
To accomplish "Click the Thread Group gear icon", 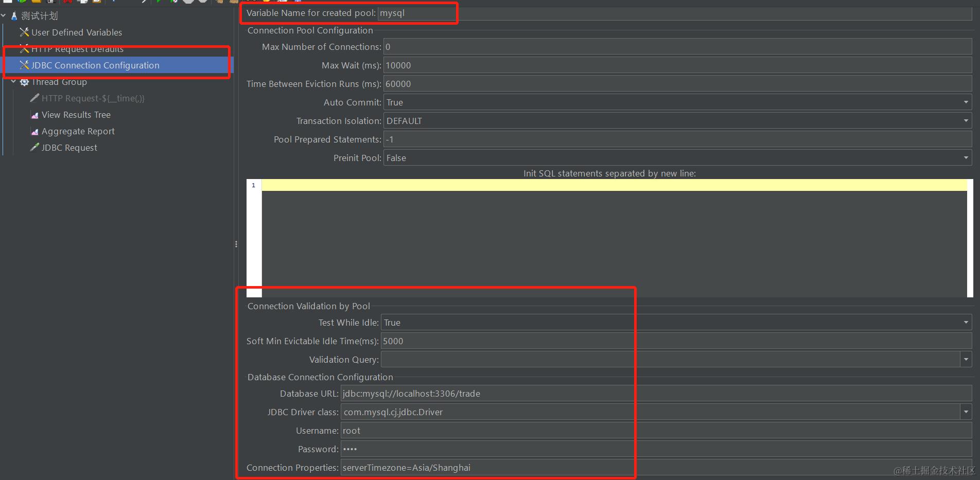I will pos(24,82).
